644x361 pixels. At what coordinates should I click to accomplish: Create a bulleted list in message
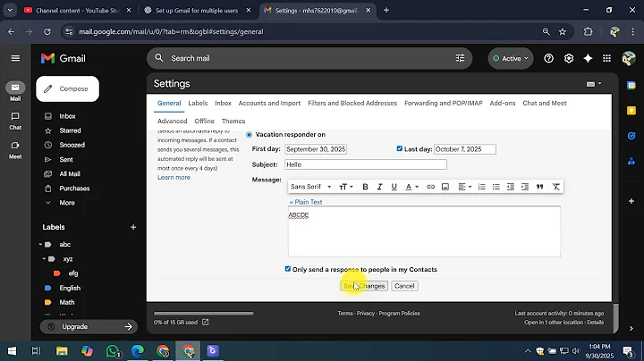496,187
